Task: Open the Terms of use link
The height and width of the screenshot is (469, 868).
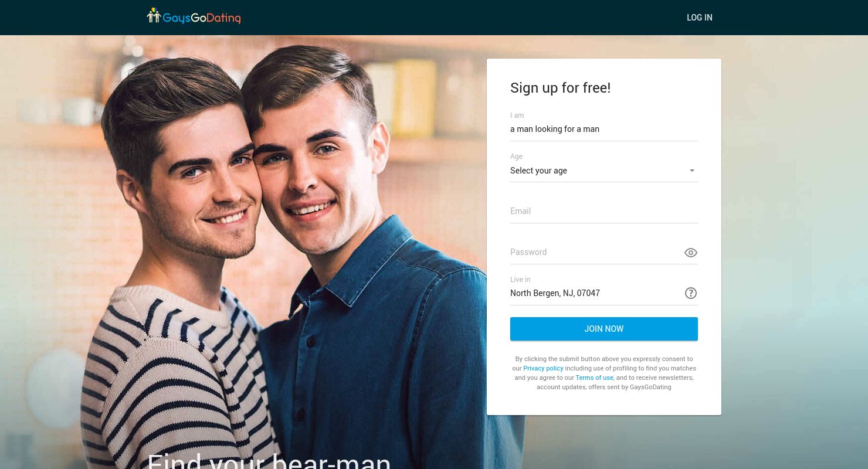Action: (594, 378)
